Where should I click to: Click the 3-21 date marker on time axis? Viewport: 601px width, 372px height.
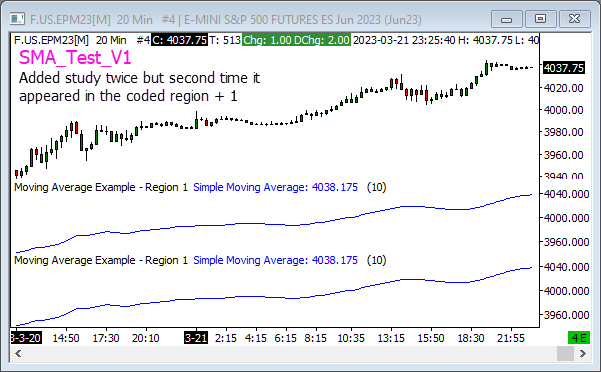[196, 338]
